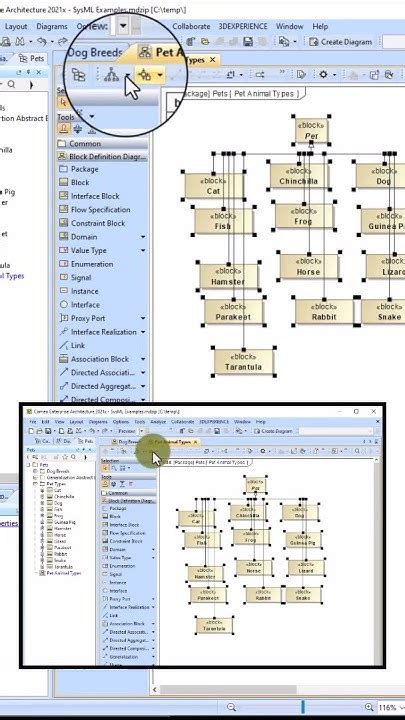Switch to the Pets panel tab
Viewport: 405px width, 720px height.
[x=32, y=58]
